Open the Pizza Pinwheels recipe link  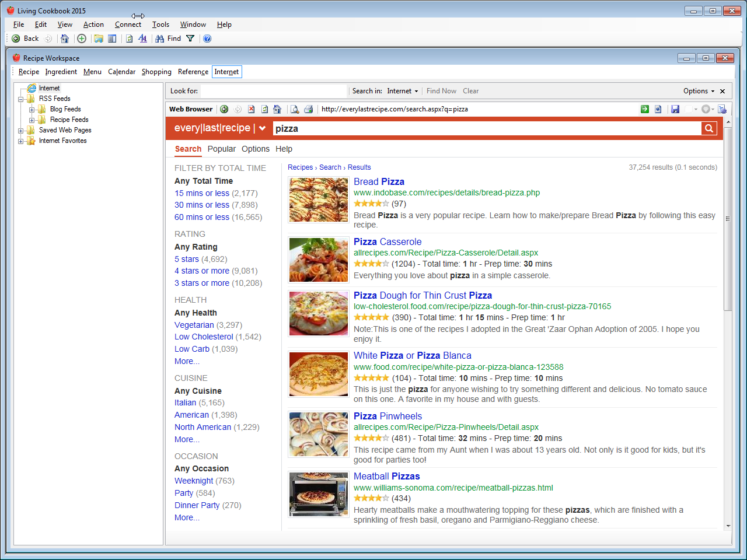coord(388,416)
